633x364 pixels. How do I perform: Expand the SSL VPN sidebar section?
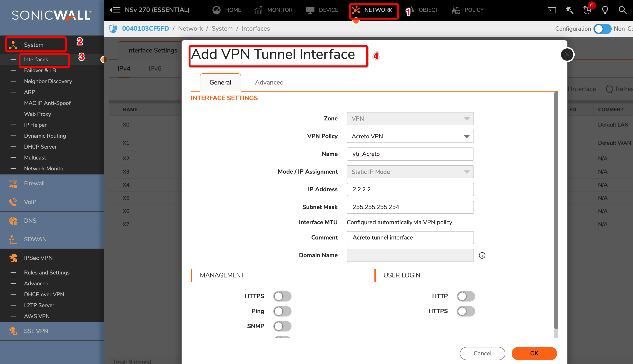tap(52, 331)
